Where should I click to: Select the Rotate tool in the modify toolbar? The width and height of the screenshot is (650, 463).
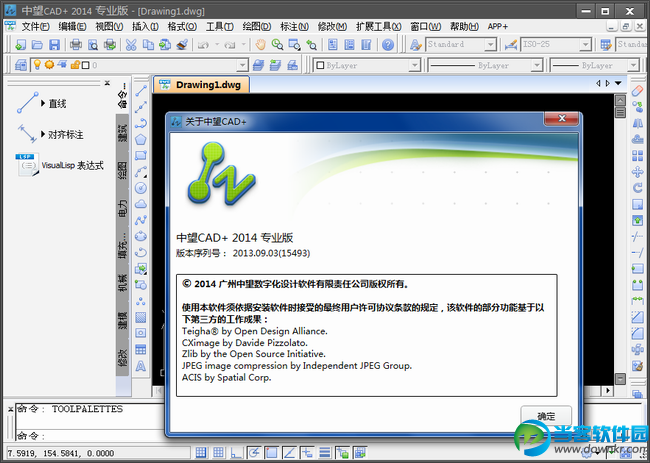tap(637, 188)
